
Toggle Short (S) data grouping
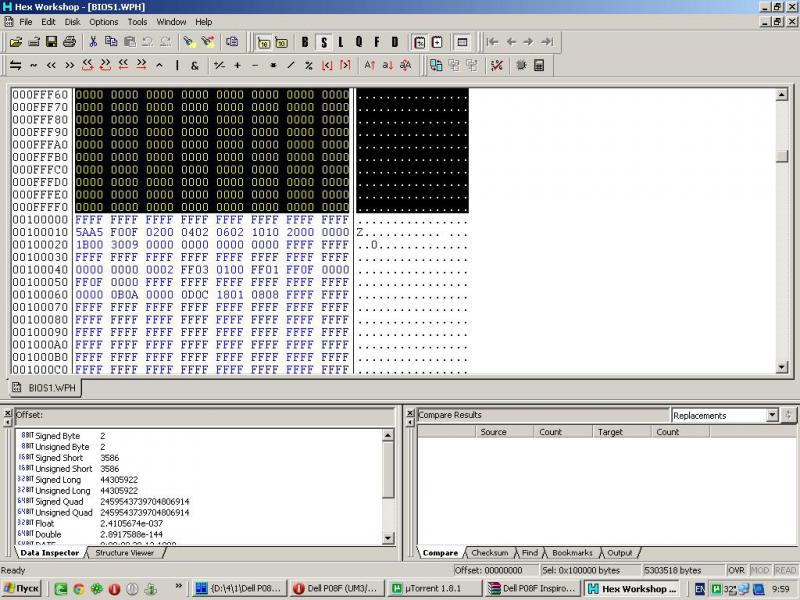[323, 42]
